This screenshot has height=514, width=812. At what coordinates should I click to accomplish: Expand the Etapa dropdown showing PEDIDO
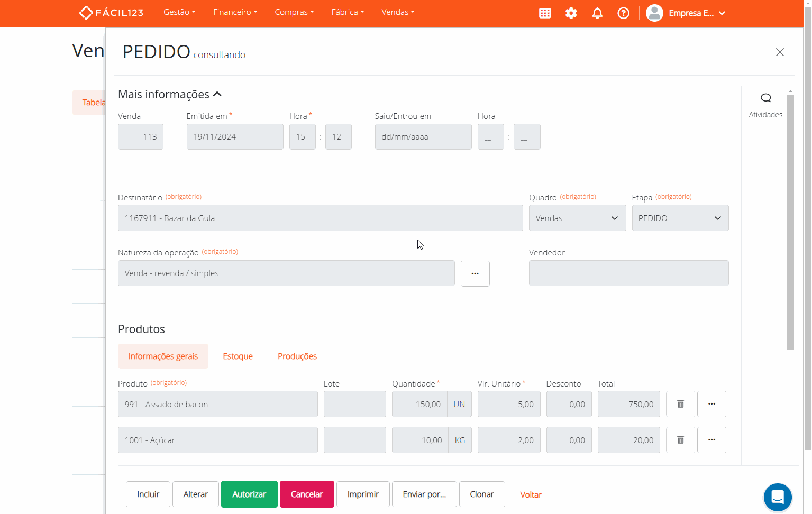pyautogui.click(x=680, y=218)
